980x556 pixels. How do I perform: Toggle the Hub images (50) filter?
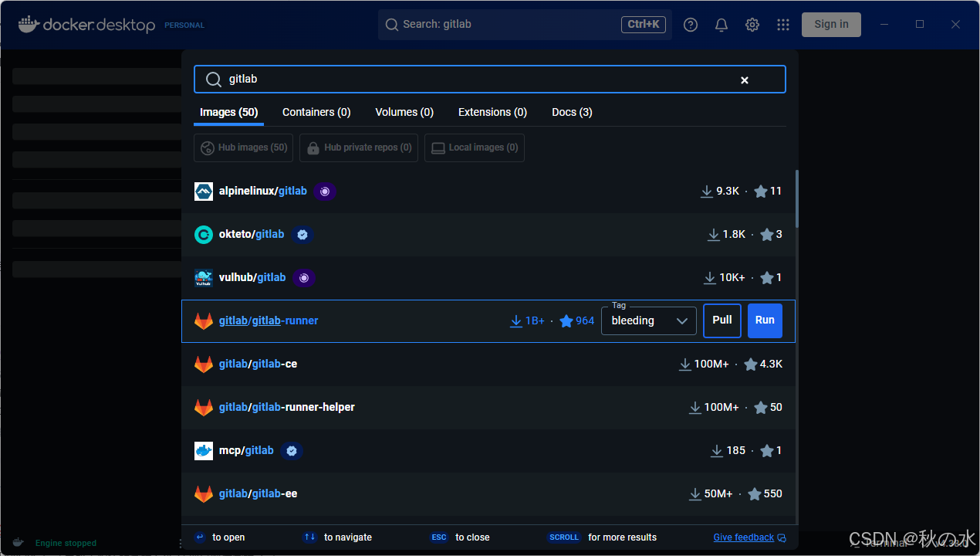(x=244, y=147)
